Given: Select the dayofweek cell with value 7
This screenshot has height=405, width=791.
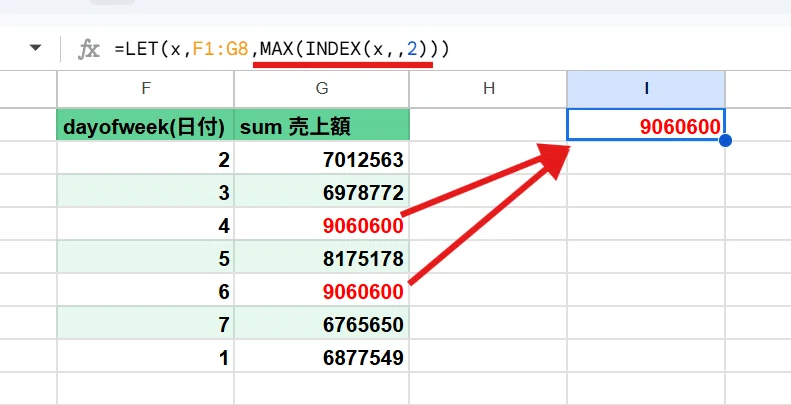Looking at the screenshot, I should tap(146, 323).
